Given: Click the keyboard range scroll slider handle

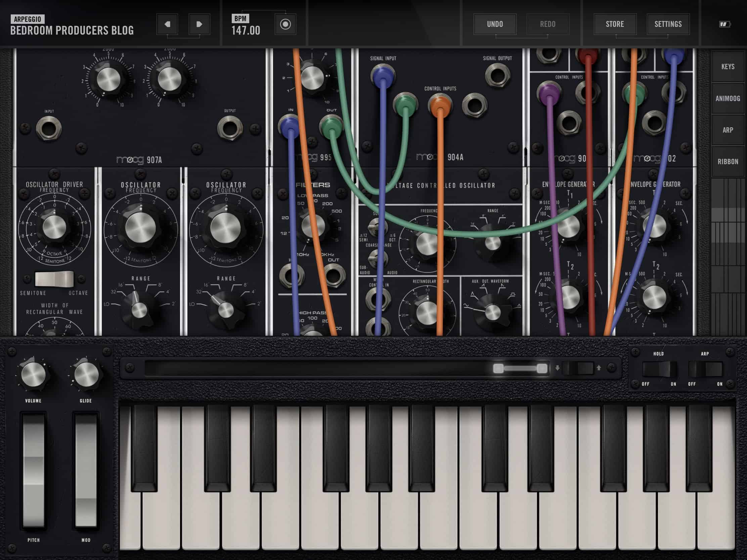Looking at the screenshot, I should point(520,368).
